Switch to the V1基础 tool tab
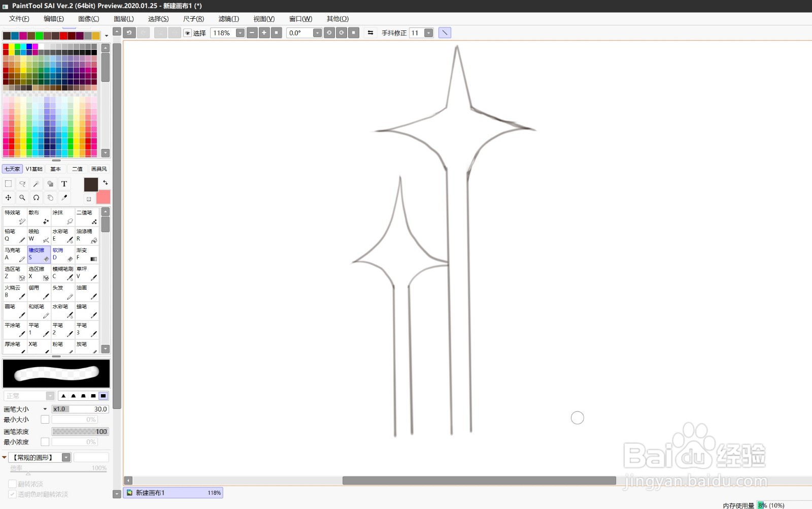 (34, 169)
